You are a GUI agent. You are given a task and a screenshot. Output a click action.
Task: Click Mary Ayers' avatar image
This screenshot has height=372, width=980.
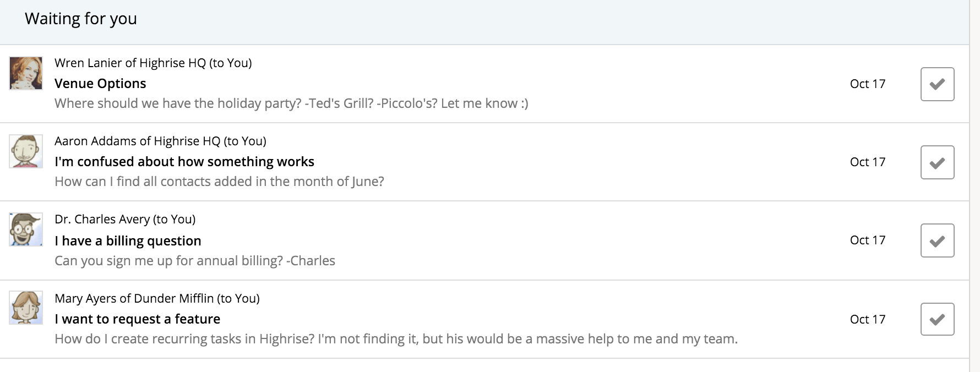coord(26,308)
